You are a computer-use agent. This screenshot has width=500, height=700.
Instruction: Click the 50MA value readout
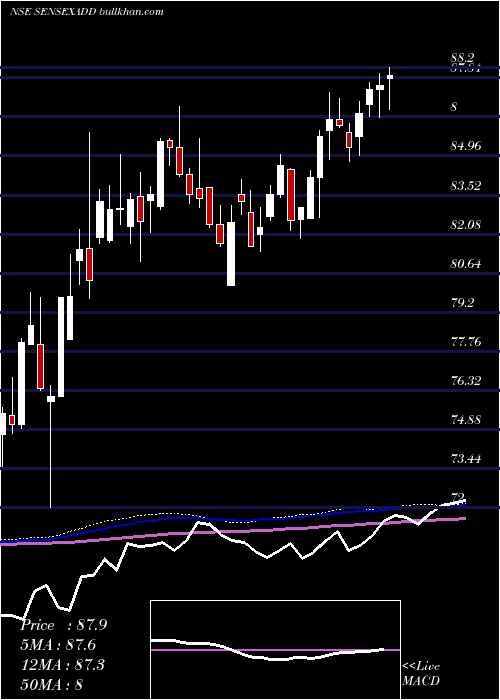[52, 684]
